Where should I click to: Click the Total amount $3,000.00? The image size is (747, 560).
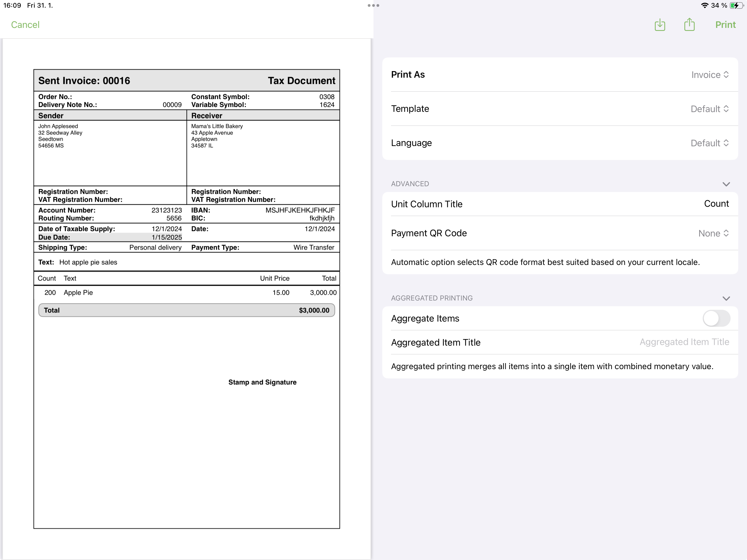tap(314, 310)
